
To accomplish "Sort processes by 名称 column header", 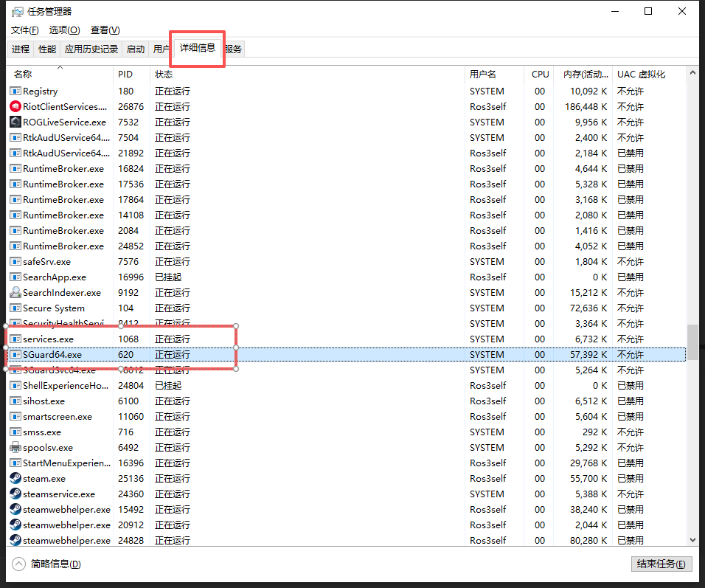I will tap(23, 75).
